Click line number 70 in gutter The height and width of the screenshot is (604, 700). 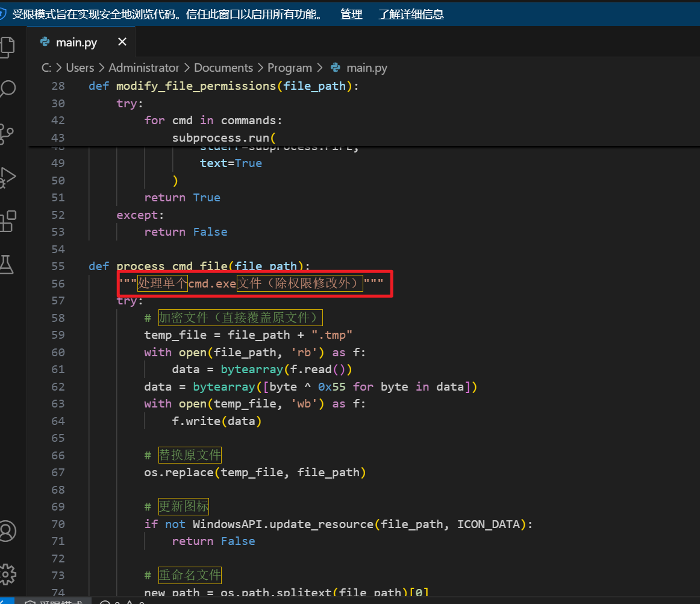(58, 524)
